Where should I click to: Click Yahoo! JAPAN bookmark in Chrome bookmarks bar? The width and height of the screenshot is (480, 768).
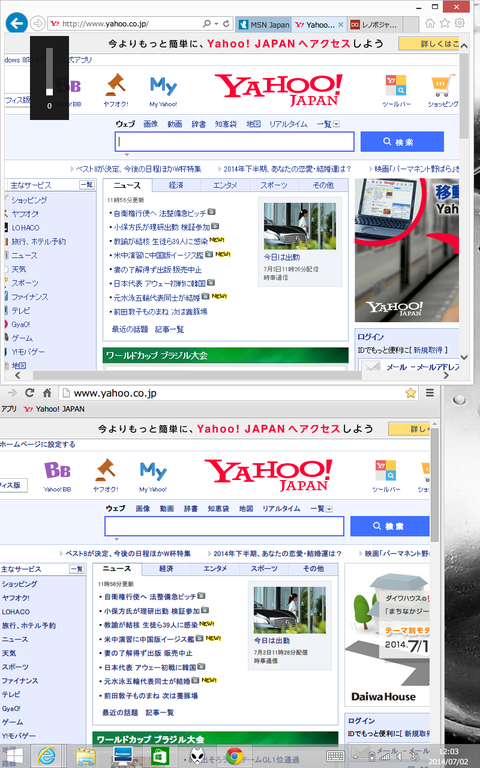point(54,409)
